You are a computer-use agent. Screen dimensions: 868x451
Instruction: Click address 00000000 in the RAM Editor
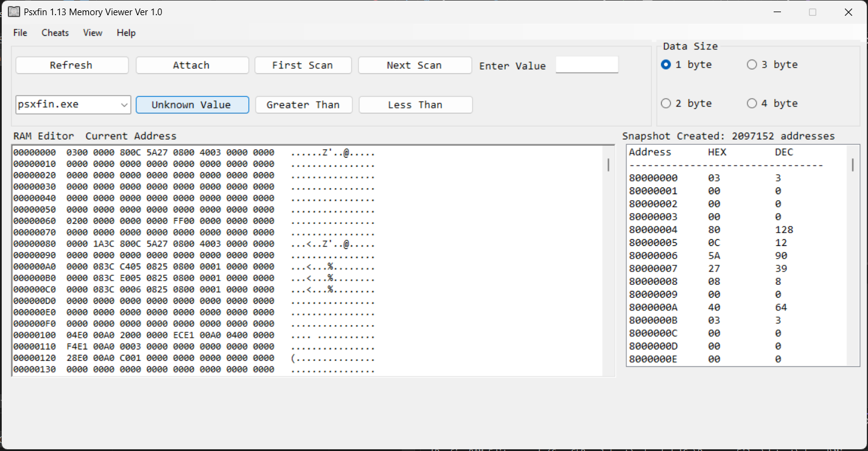(x=35, y=152)
